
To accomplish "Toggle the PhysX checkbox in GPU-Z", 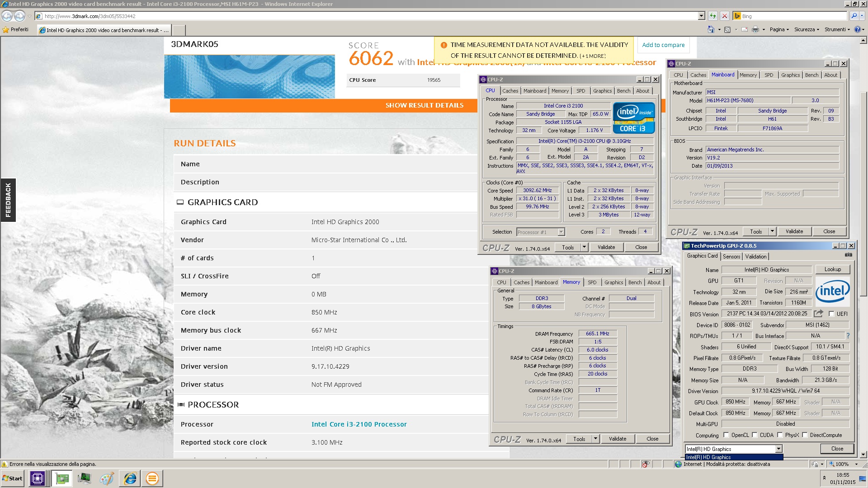I will [x=780, y=435].
